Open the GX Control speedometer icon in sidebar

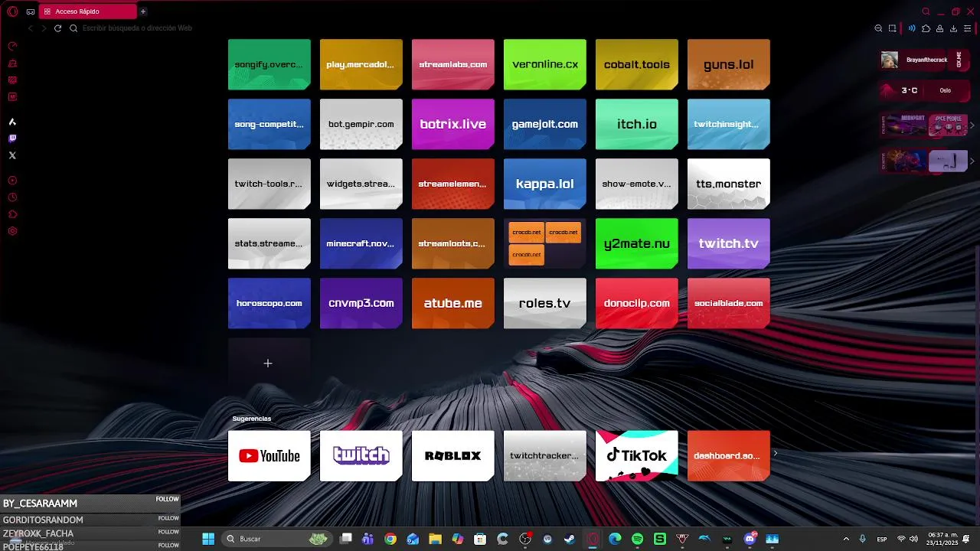pos(12,46)
